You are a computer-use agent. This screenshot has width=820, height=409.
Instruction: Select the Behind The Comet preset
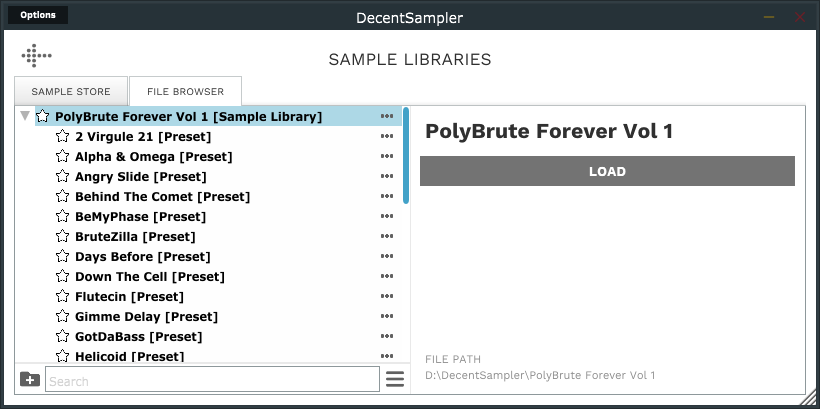click(162, 197)
